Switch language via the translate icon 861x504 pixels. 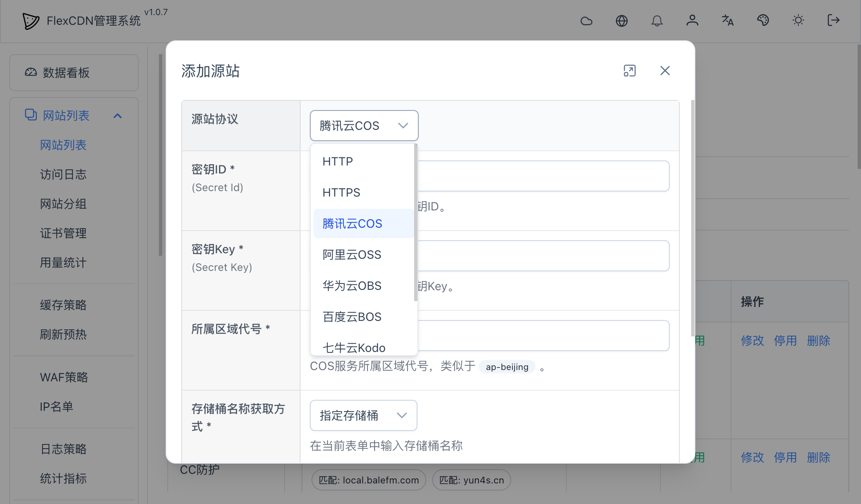click(x=728, y=21)
